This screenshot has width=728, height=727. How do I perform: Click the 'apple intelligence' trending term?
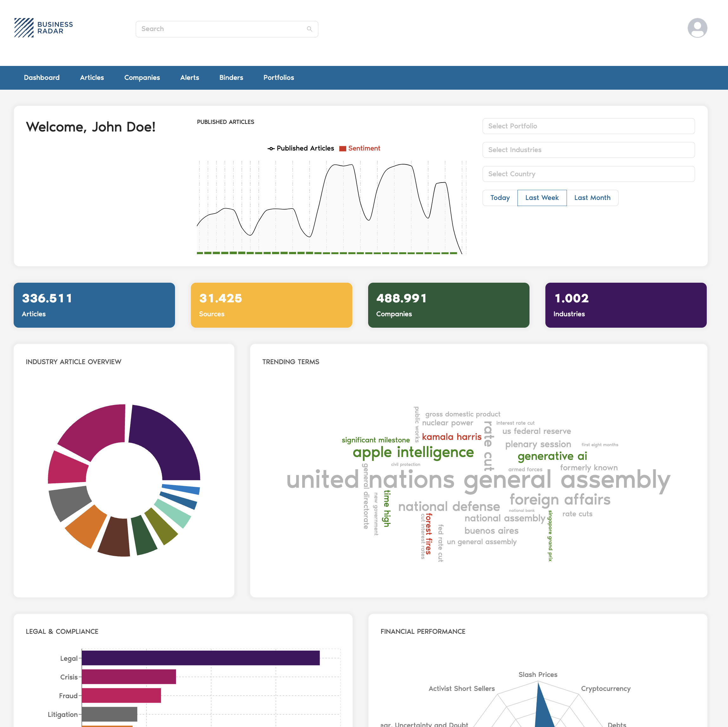[413, 452]
